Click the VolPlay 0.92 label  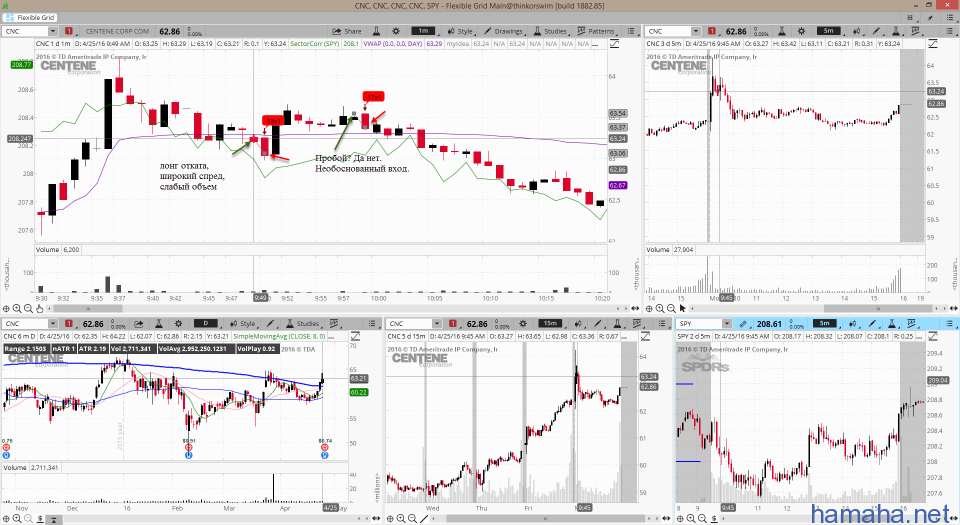click(257, 349)
